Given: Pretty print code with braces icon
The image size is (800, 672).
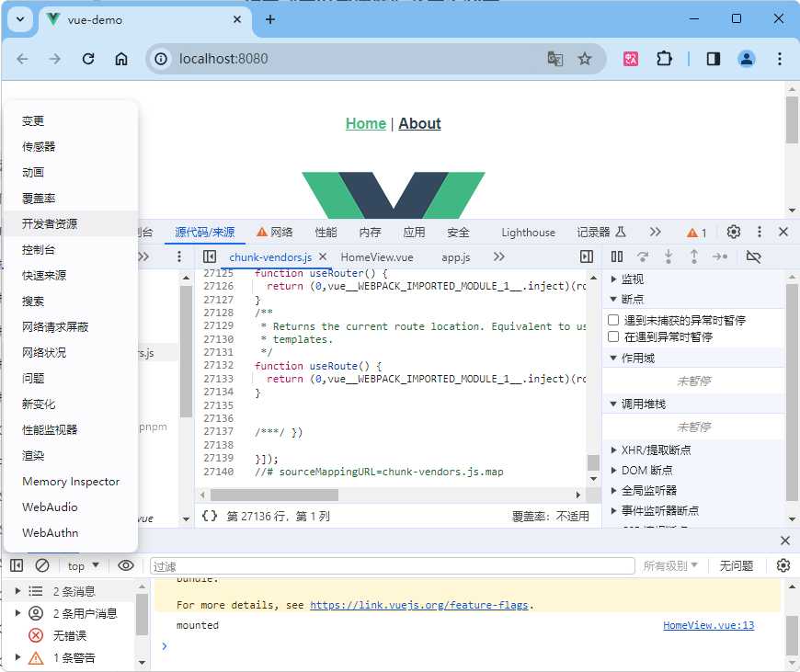Looking at the screenshot, I should pyautogui.click(x=209, y=516).
